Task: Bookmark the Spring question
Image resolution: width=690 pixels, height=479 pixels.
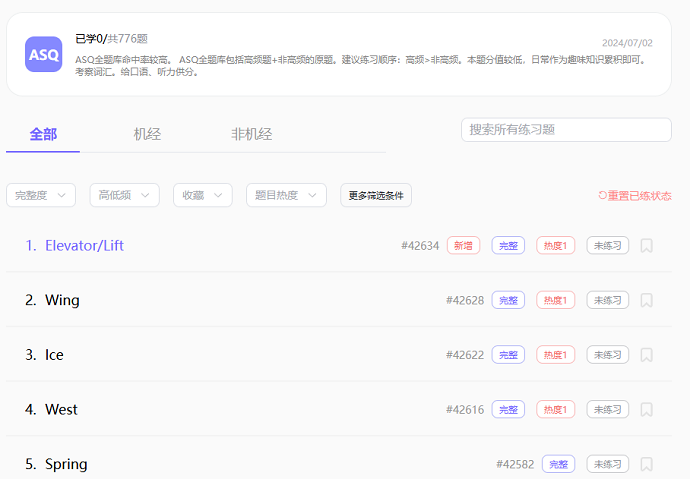Action: click(646, 464)
